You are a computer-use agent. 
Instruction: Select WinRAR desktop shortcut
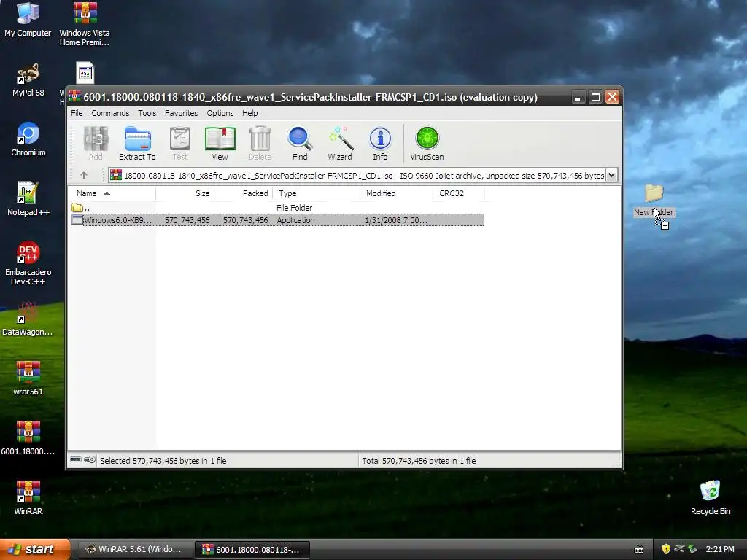point(28,498)
